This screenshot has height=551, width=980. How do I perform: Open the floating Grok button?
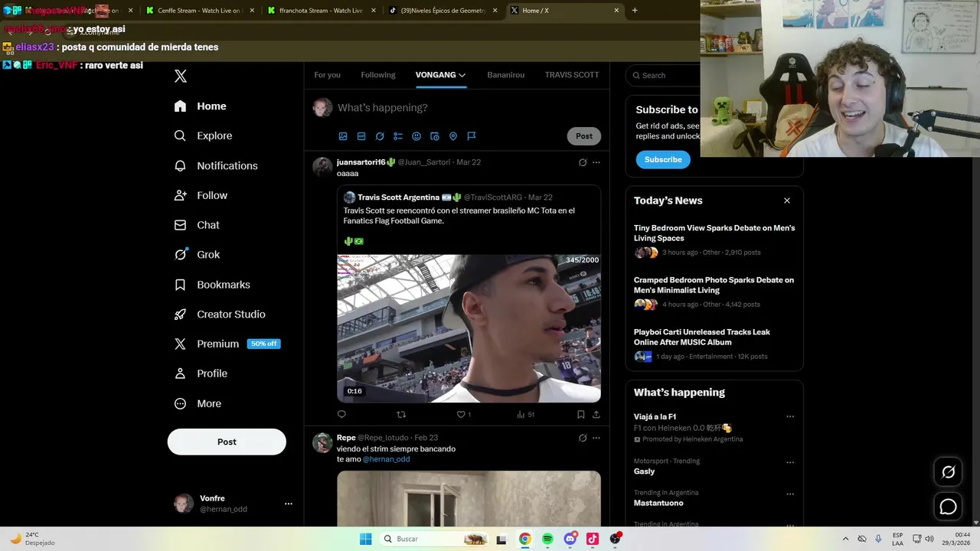click(x=948, y=472)
